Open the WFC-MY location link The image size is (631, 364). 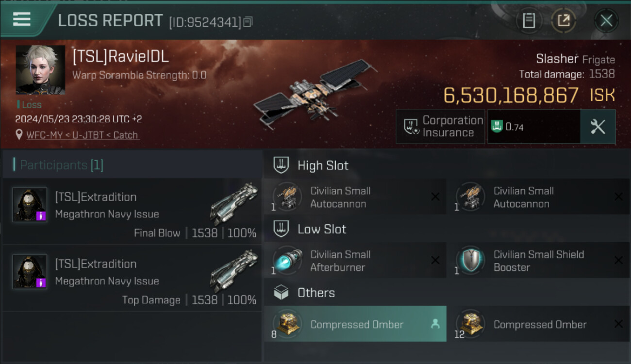pyautogui.click(x=83, y=135)
